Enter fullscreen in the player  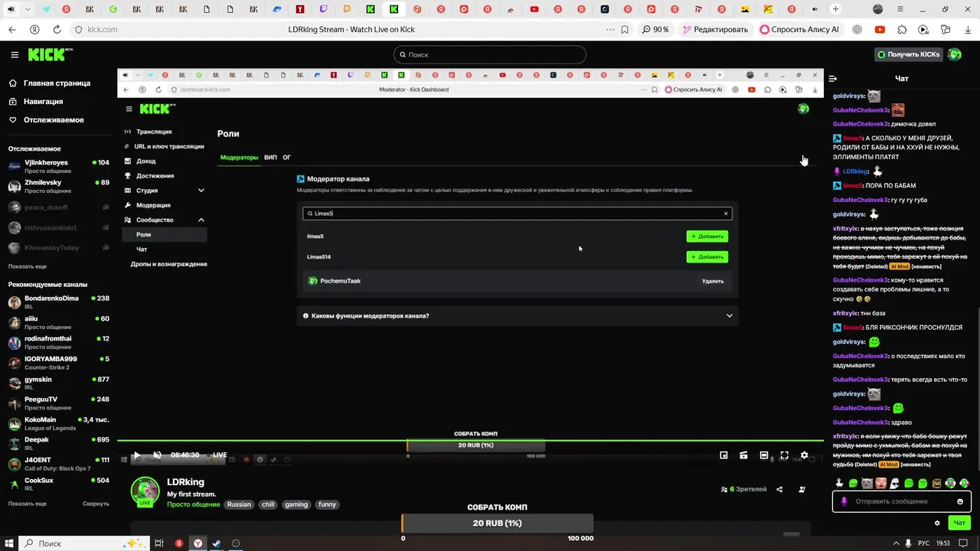784,455
